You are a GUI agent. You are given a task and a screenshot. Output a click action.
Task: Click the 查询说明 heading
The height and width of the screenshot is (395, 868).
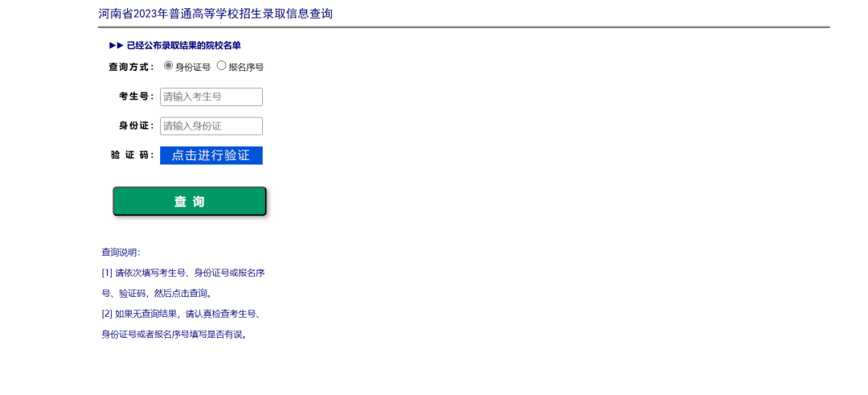coord(121,252)
